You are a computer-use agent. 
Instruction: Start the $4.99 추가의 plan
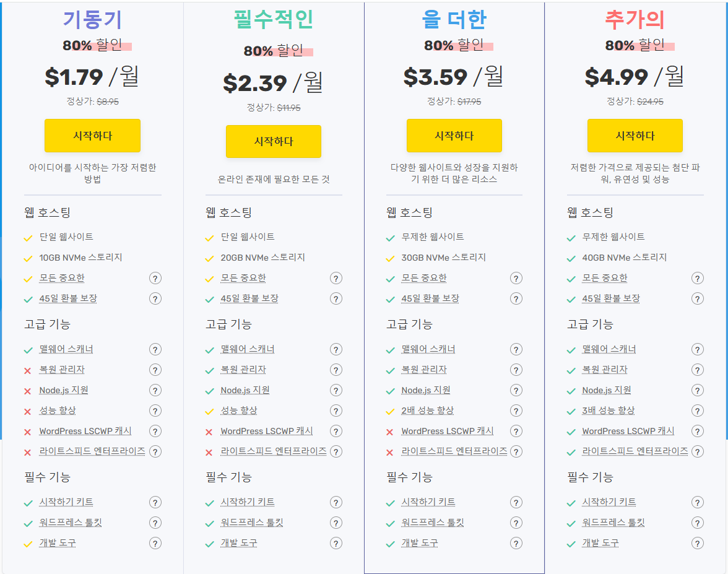click(635, 136)
